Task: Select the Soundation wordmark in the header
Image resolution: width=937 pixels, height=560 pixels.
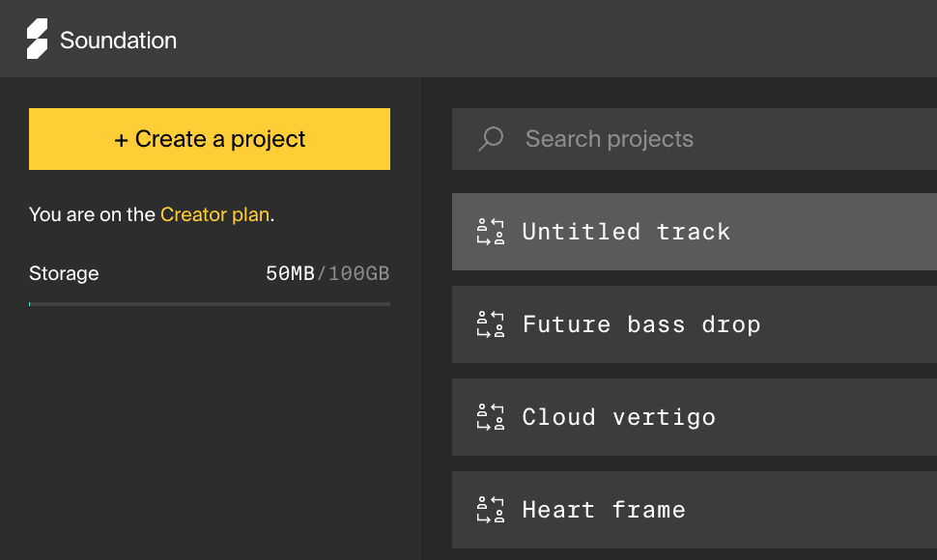Action: (x=118, y=41)
